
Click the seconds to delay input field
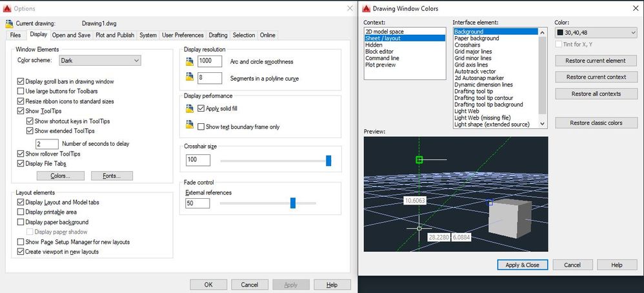(47, 144)
